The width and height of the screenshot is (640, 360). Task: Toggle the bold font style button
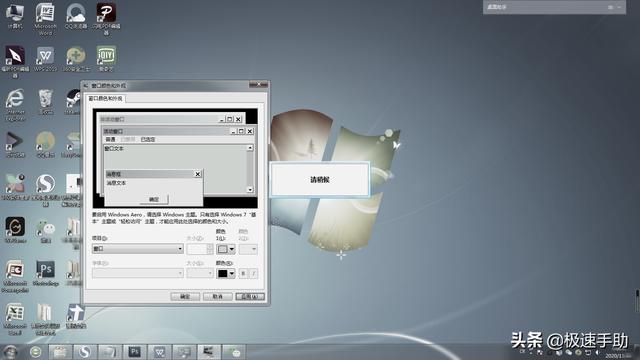243,273
